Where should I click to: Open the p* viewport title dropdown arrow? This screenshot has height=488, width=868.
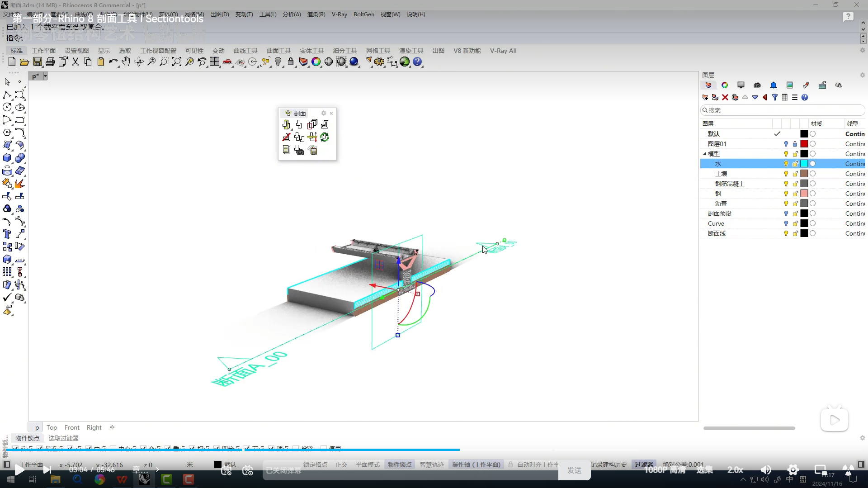[45, 76]
